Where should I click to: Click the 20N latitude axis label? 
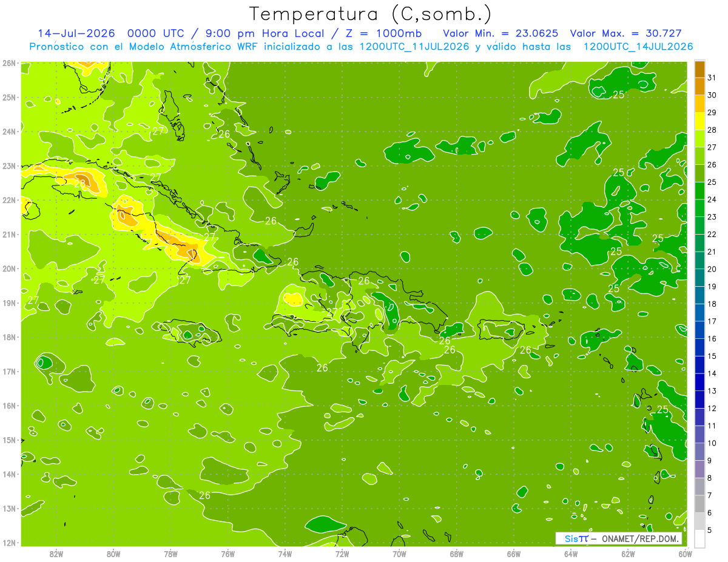9,269
